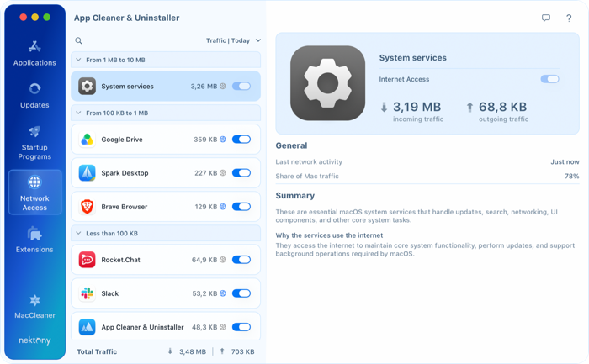Click globe icon next to Rocket.Chat 64,9 KB

[223, 260]
